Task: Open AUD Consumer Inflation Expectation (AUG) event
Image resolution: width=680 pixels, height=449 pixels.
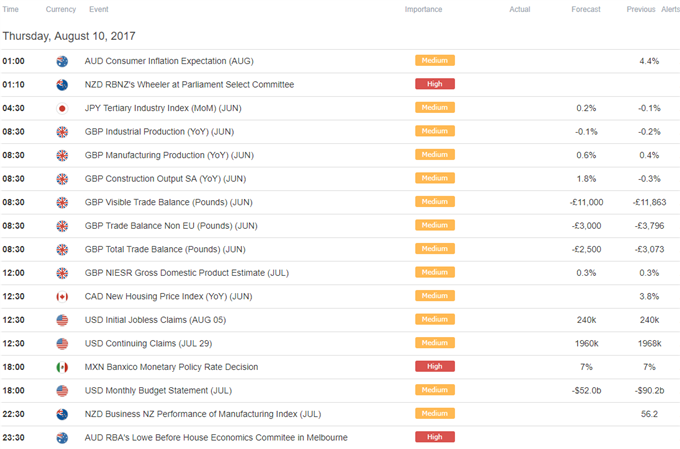Action: coord(169,61)
